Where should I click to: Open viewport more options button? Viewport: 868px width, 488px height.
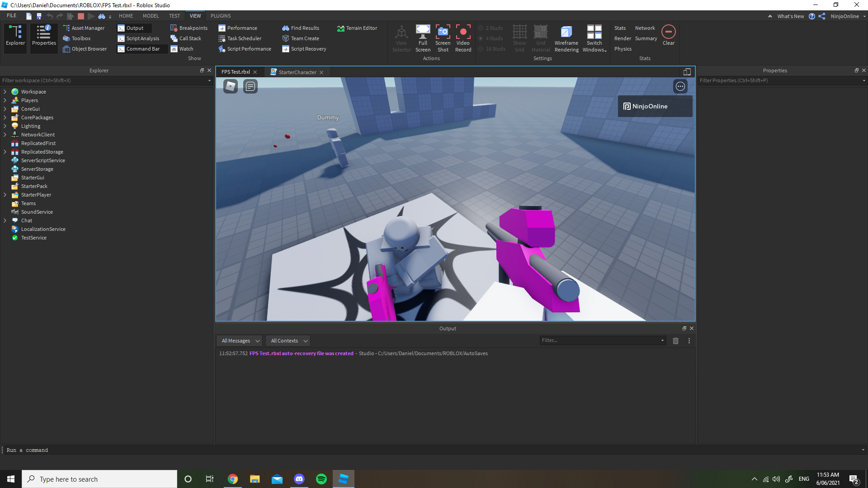680,86
